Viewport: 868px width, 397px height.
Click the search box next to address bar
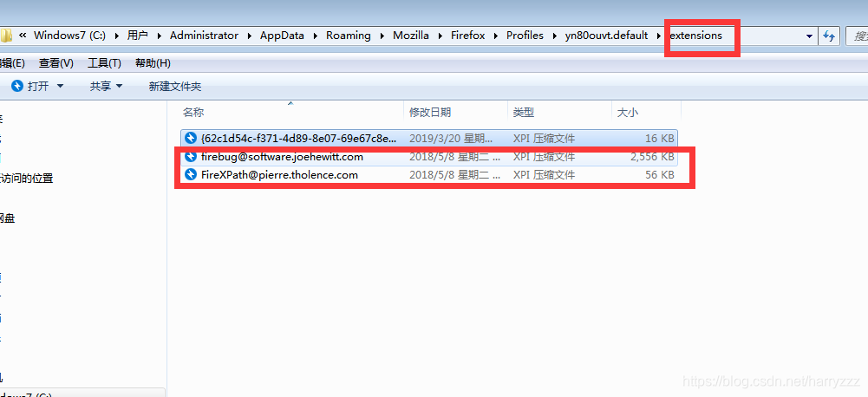[x=857, y=36]
